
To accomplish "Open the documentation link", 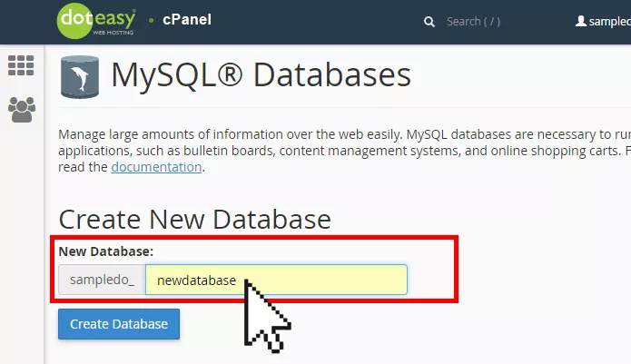I will (x=156, y=167).
